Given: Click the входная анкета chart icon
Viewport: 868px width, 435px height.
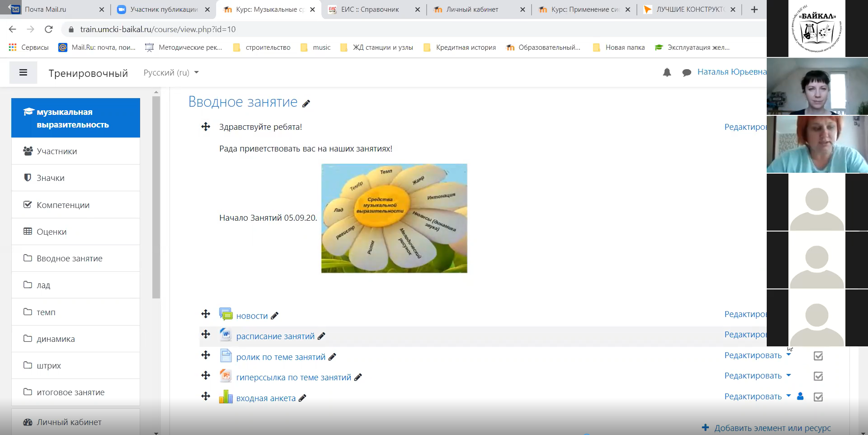Looking at the screenshot, I should coord(226,397).
